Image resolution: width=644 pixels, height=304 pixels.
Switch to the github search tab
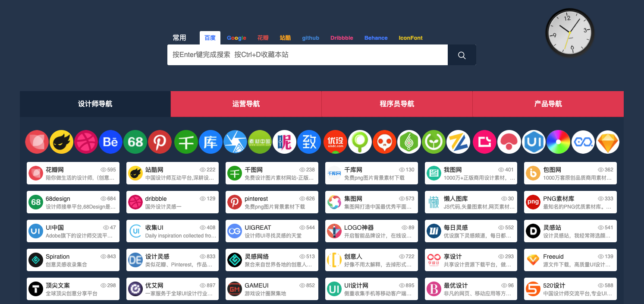311,38
